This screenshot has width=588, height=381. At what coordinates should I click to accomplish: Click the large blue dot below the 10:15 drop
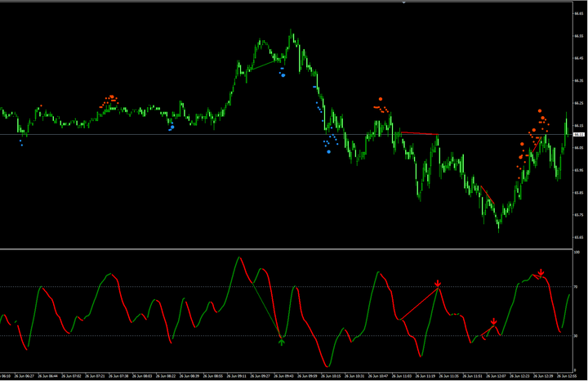click(x=329, y=151)
